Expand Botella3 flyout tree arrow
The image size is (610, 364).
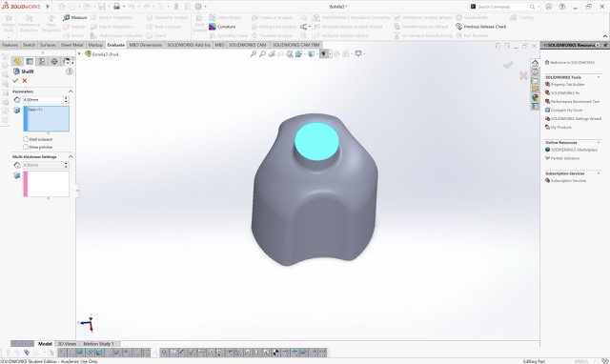[x=79, y=54]
